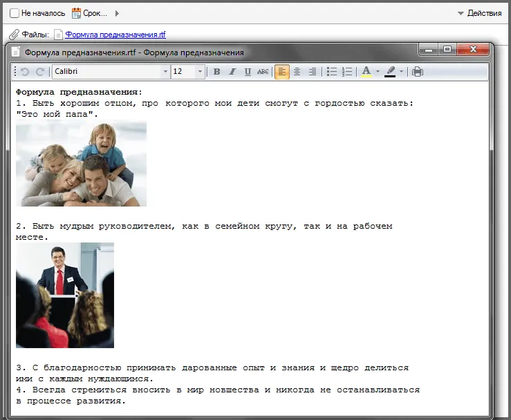
Task: Open the "Срок..." deadline calendar button
Action: point(90,13)
